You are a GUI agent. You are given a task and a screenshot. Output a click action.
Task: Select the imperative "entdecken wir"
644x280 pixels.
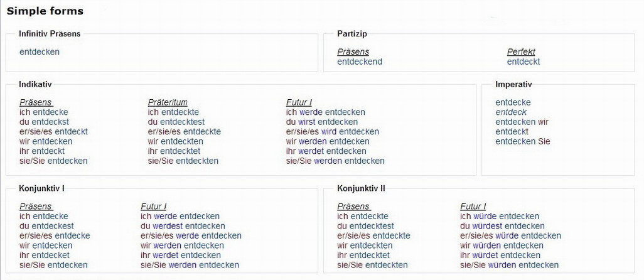[521, 122]
